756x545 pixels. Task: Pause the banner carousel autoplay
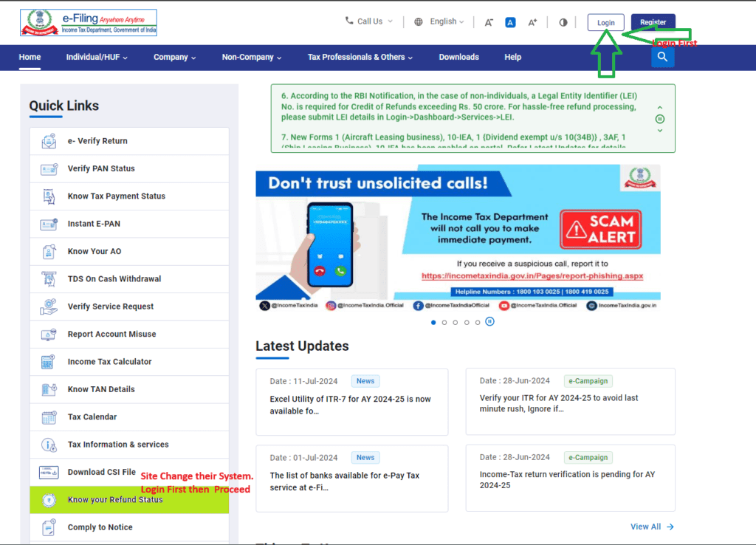click(x=489, y=322)
